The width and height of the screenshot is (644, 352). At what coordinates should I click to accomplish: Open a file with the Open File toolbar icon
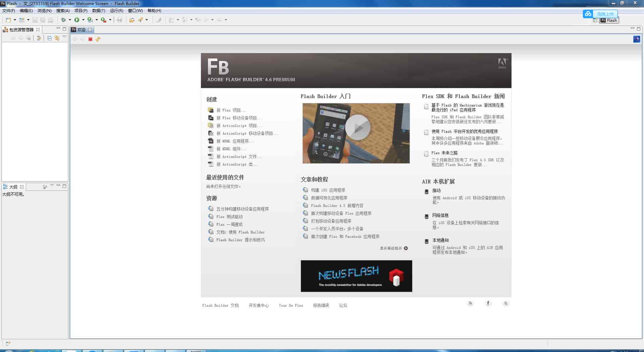point(132,19)
